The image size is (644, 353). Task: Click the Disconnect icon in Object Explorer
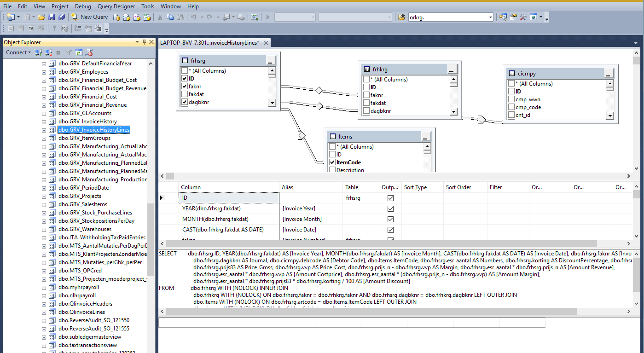pyautogui.click(x=48, y=52)
